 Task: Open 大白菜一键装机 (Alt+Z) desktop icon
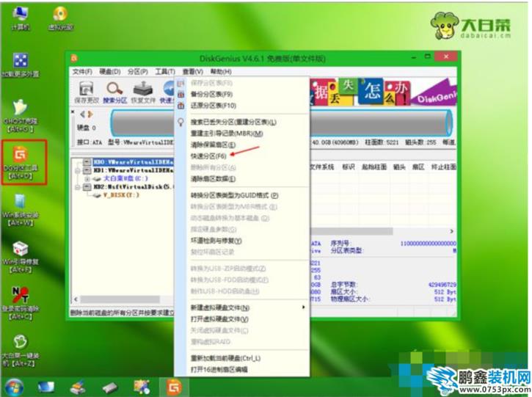[21, 351]
